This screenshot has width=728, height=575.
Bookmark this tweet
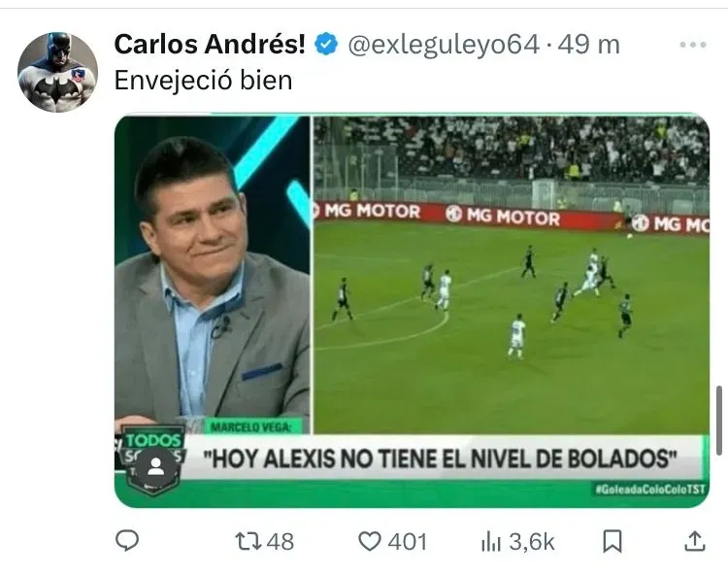click(x=612, y=542)
